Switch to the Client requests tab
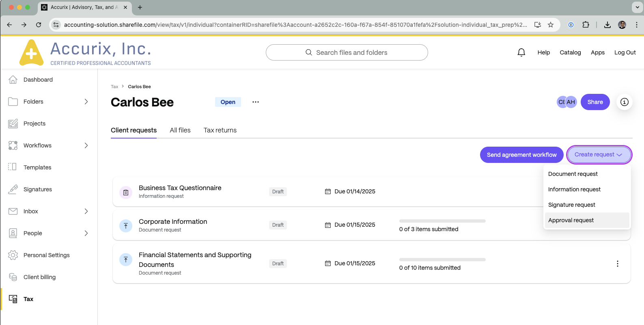Viewport: 644px width, 325px height. [x=134, y=130]
